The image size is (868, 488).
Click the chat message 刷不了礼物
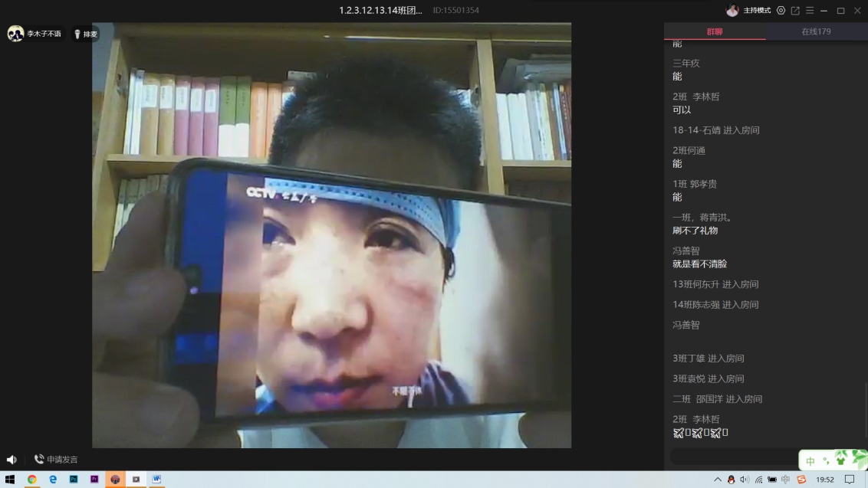click(695, 231)
